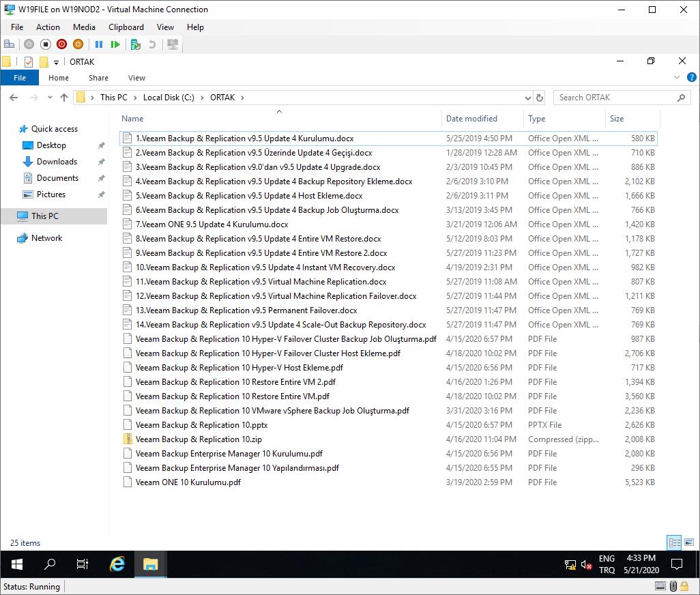Open Explorer's blue File tab
Viewport: 700px width, 595px height.
tap(20, 78)
